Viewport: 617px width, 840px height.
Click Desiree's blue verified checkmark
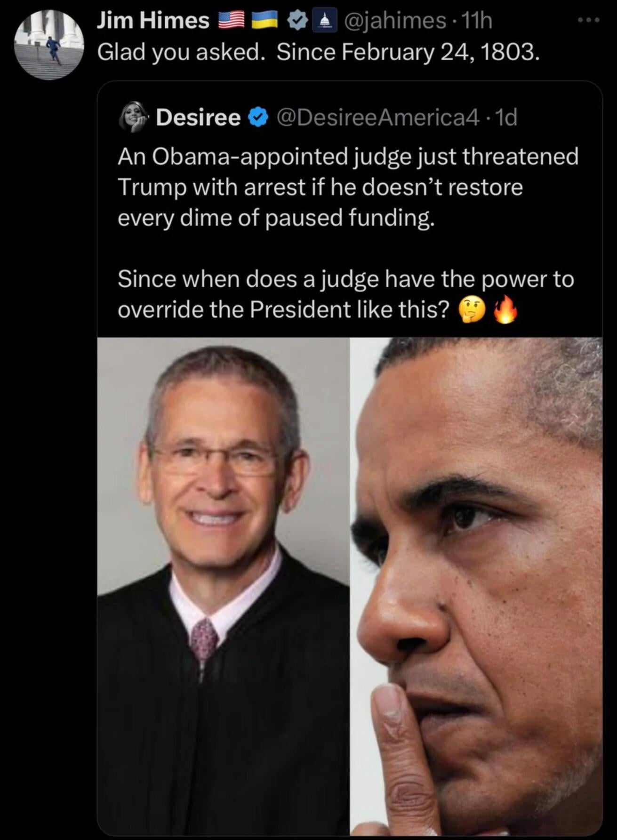[x=258, y=117]
